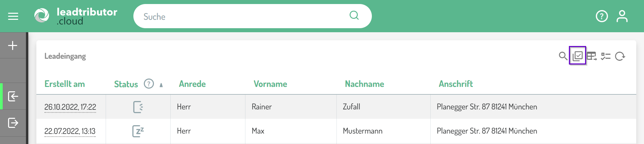Open the lead outbox sidebar icon
Screen dimensions: 644x144
coord(13,123)
